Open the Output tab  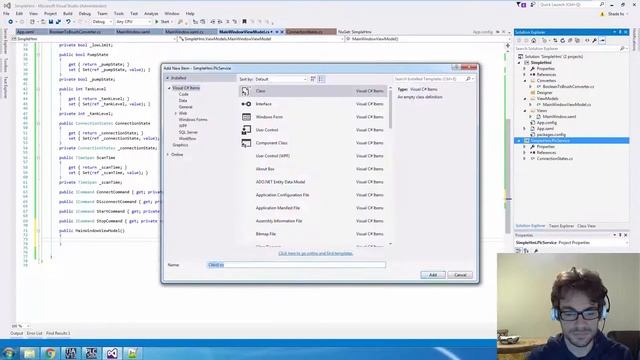(16, 333)
